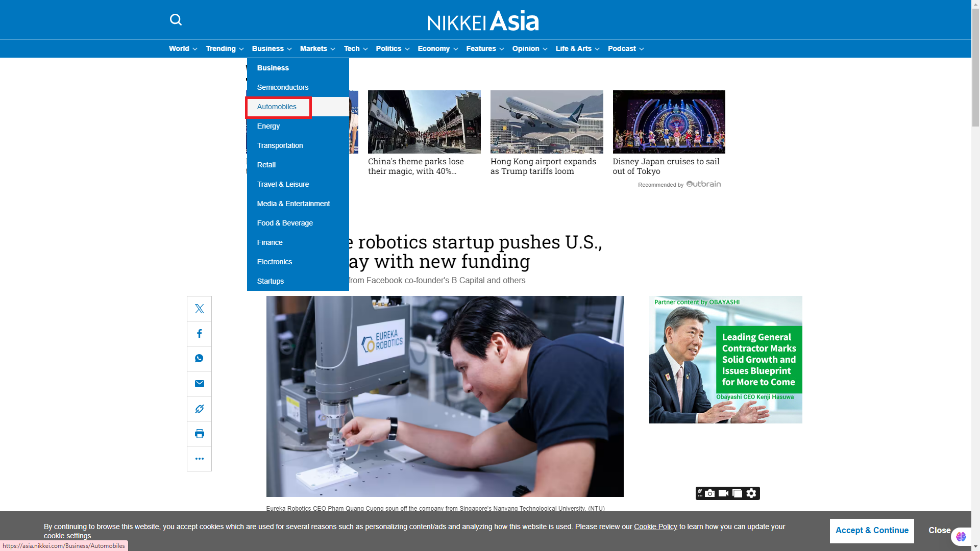
Task: Expand the Tech dropdown menu
Action: tap(355, 48)
